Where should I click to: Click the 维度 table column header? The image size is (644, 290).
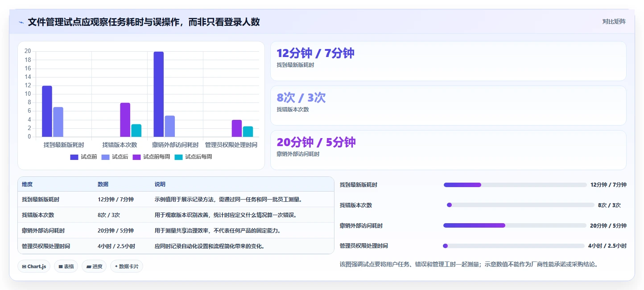[x=27, y=184]
